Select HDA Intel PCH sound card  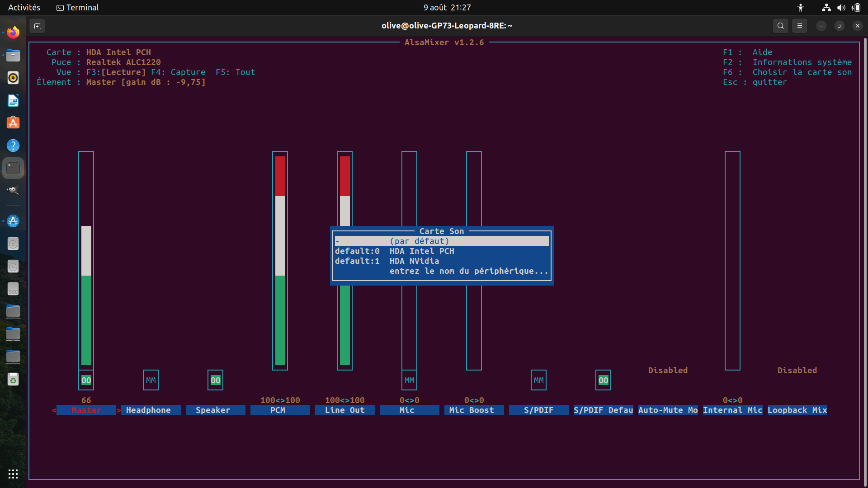coord(421,251)
